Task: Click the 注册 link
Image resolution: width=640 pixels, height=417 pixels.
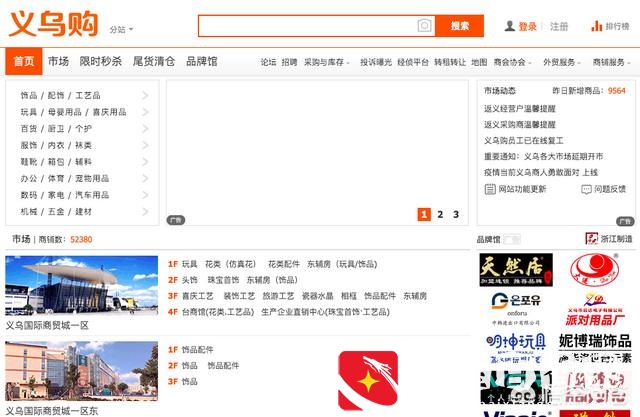Action: 559,27
